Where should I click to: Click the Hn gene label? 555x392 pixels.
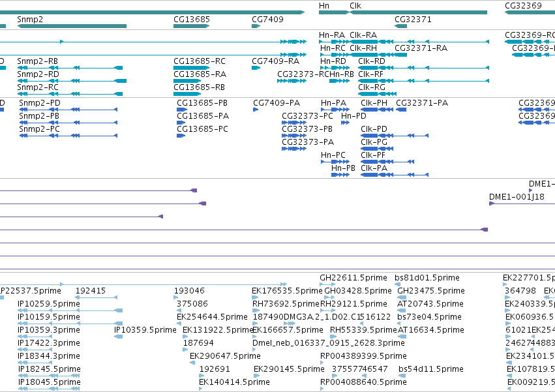coord(324,6)
